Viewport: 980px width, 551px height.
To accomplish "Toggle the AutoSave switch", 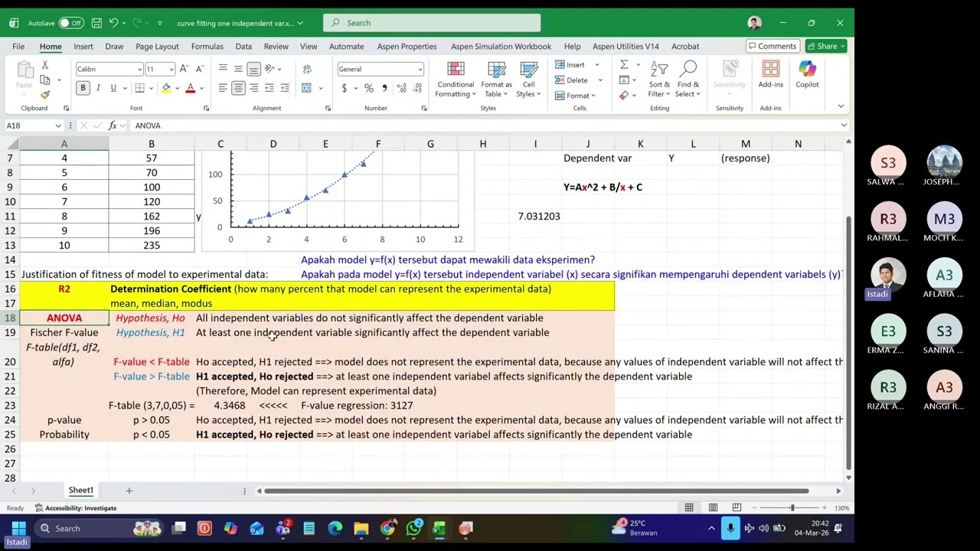I will pos(70,23).
